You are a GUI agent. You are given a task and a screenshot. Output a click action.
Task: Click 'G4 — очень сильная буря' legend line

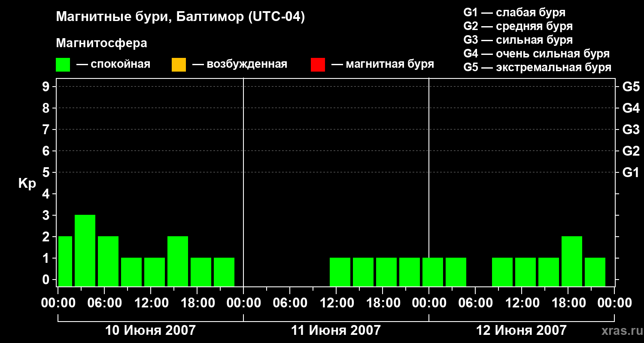coord(536,54)
